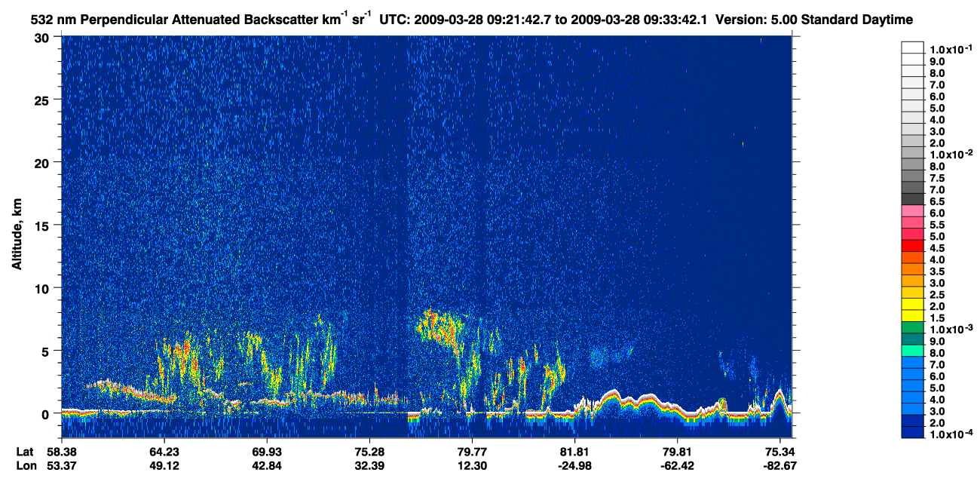Click the 'Lat' row label

coord(25,452)
